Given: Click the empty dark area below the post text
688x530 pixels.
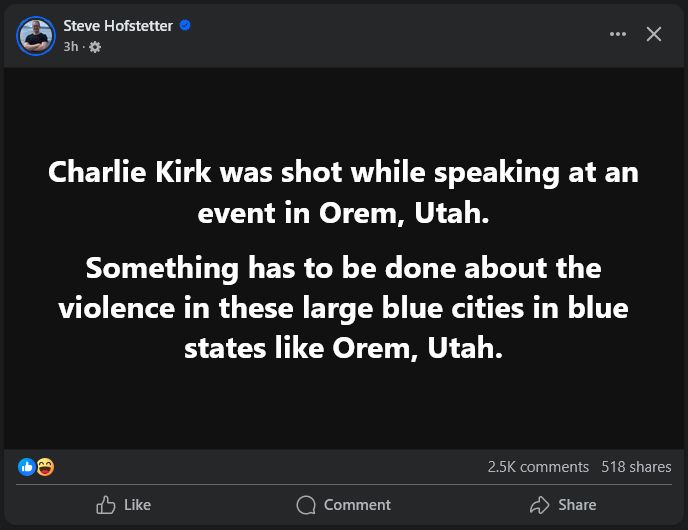Looking at the screenshot, I should 343,410.
